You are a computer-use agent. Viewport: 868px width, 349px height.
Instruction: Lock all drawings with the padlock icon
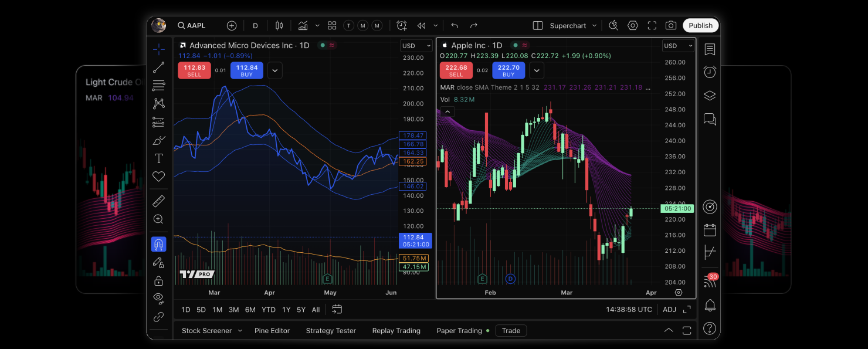[x=158, y=280]
